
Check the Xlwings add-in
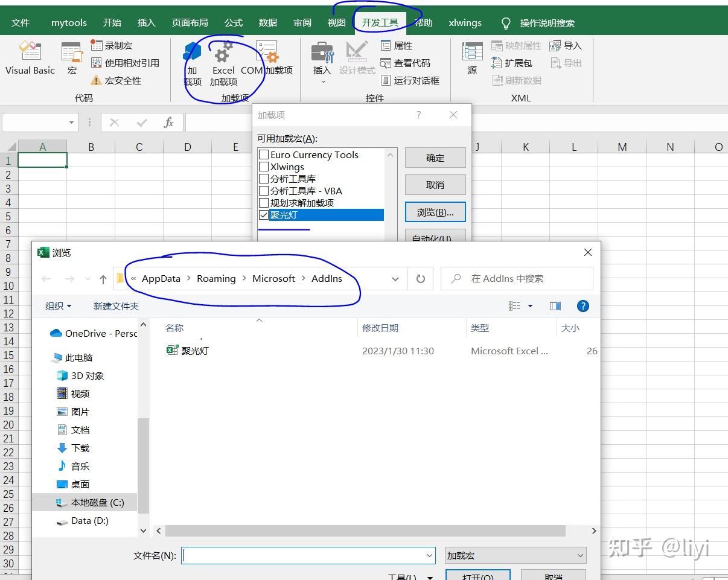coord(264,167)
